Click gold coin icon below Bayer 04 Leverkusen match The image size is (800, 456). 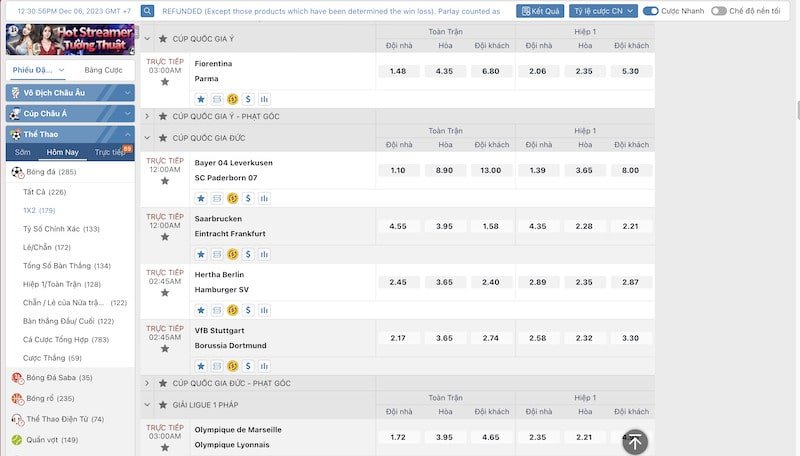pyautogui.click(x=233, y=198)
